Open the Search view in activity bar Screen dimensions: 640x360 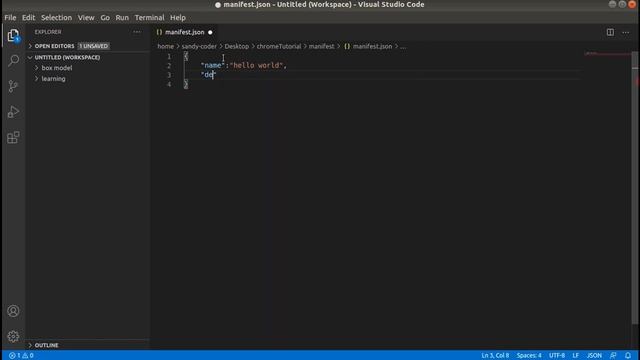[13, 60]
